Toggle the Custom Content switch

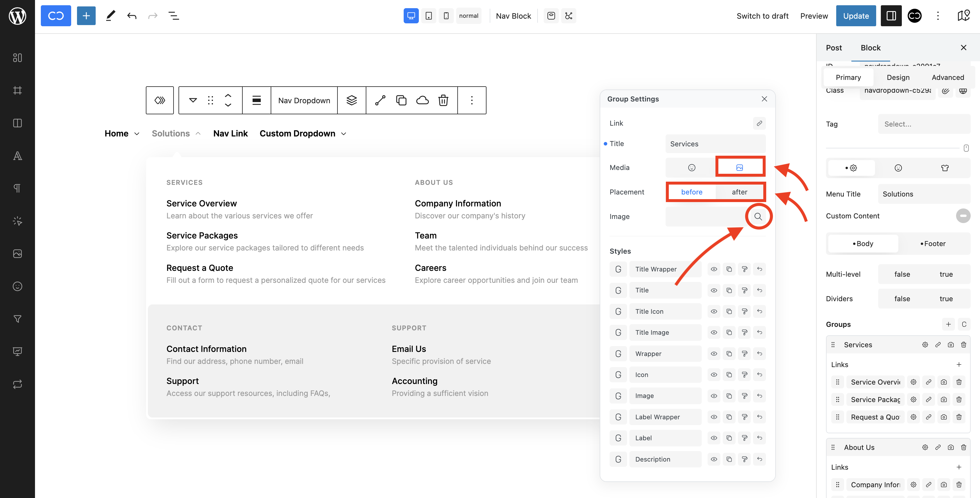click(963, 216)
